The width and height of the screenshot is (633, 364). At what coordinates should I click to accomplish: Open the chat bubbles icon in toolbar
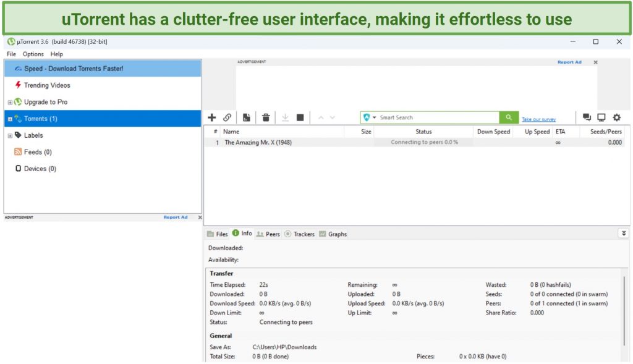pos(587,117)
